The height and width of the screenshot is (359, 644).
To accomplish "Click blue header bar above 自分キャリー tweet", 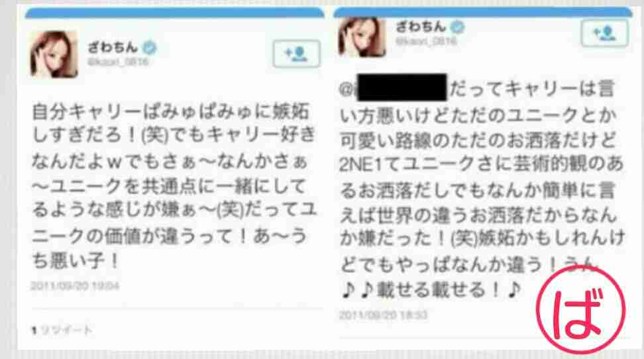I will click(174, 13).
